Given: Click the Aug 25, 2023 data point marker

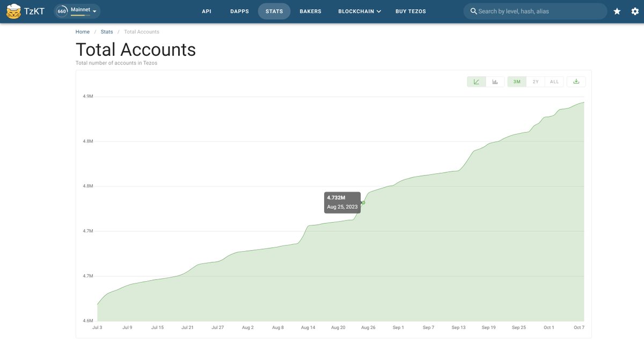Looking at the screenshot, I should pos(363,202).
